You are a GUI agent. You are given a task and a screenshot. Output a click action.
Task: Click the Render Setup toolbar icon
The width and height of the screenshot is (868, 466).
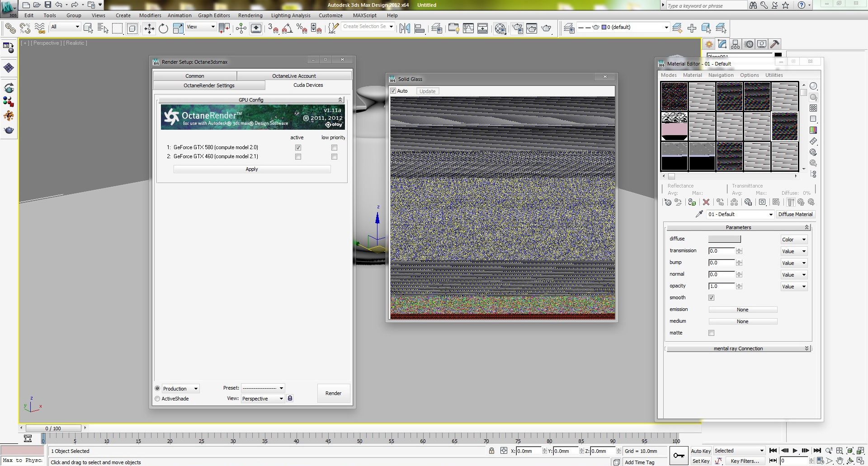pyautogui.click(x=517, y=28)
